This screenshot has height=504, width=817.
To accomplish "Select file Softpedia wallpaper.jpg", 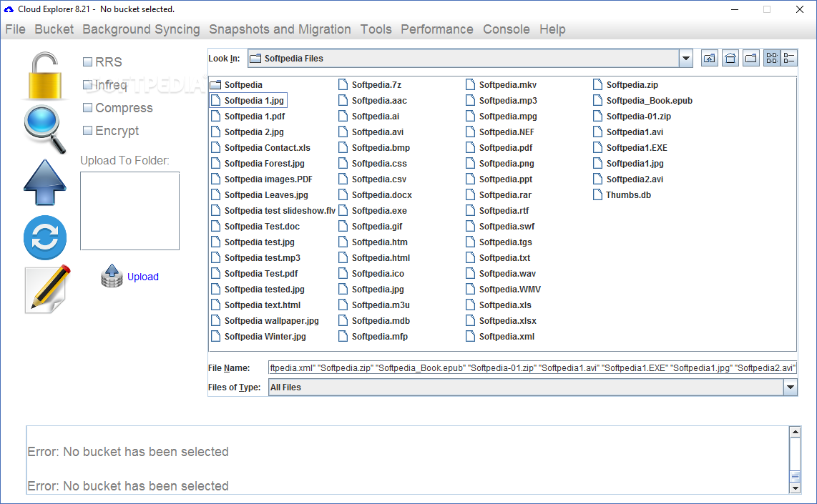I will 271,321.
